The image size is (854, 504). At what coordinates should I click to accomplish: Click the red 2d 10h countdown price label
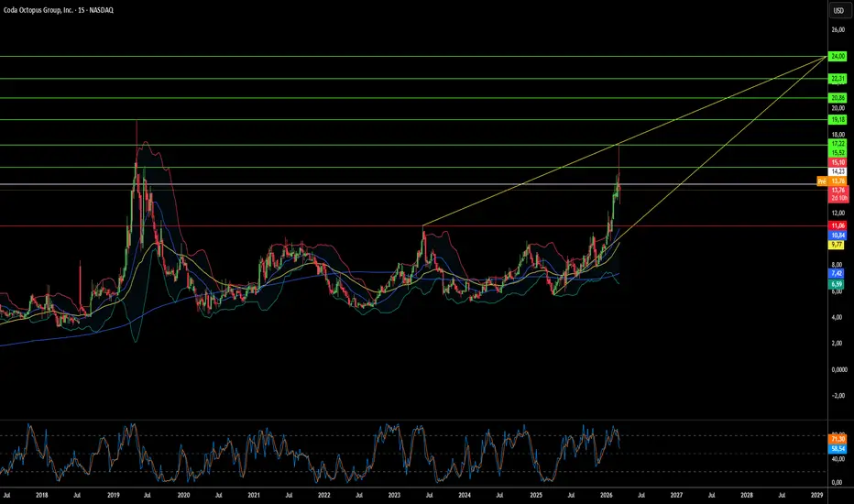[x=838, y=198]
